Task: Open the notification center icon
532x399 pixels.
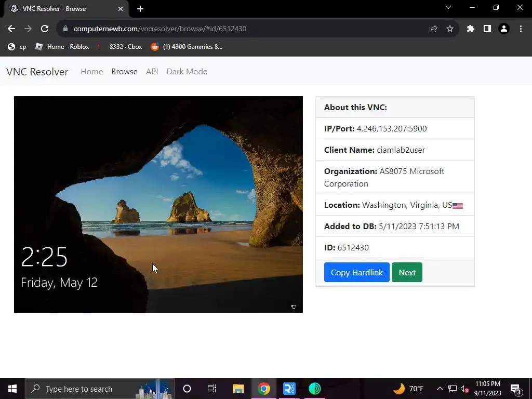Action: [x=516, y=389]
